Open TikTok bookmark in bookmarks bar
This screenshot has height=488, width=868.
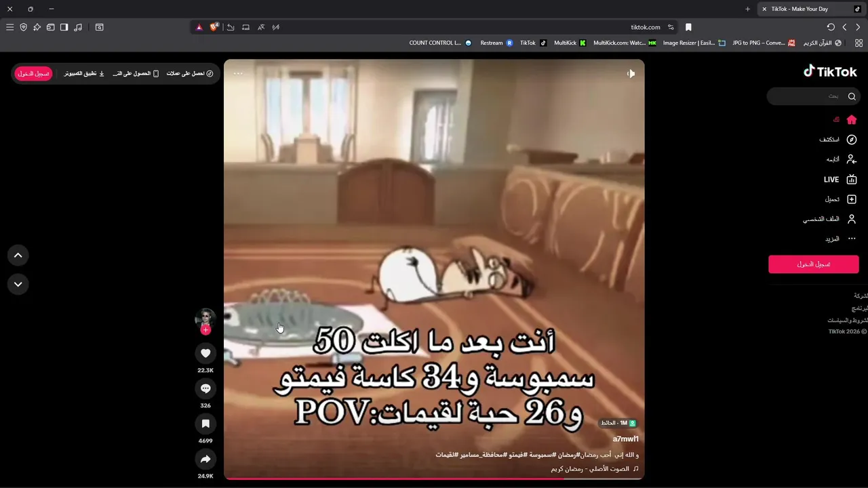533,43
